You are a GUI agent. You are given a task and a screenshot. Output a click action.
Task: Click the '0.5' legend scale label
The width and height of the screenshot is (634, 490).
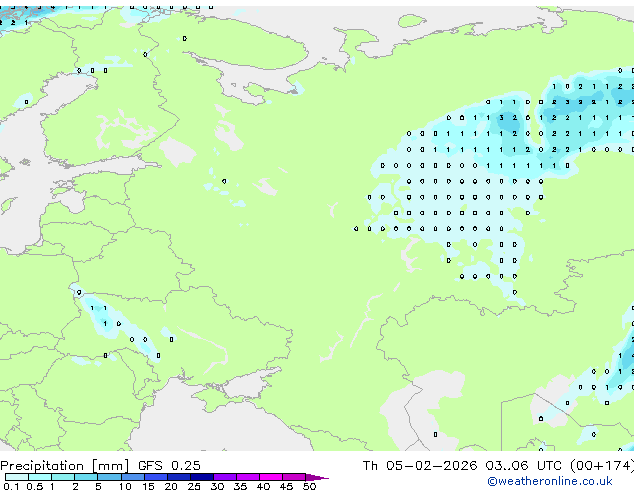tap(35, 486)
